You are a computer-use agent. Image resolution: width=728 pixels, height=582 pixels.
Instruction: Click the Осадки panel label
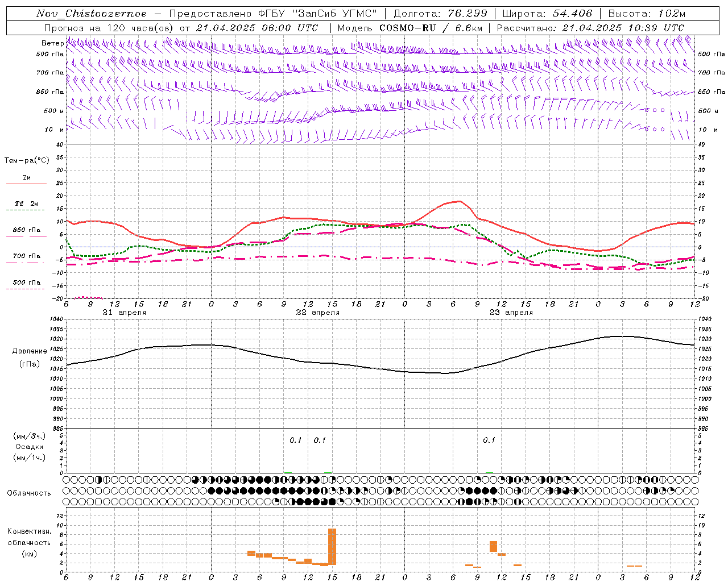[x=29, y=447]
